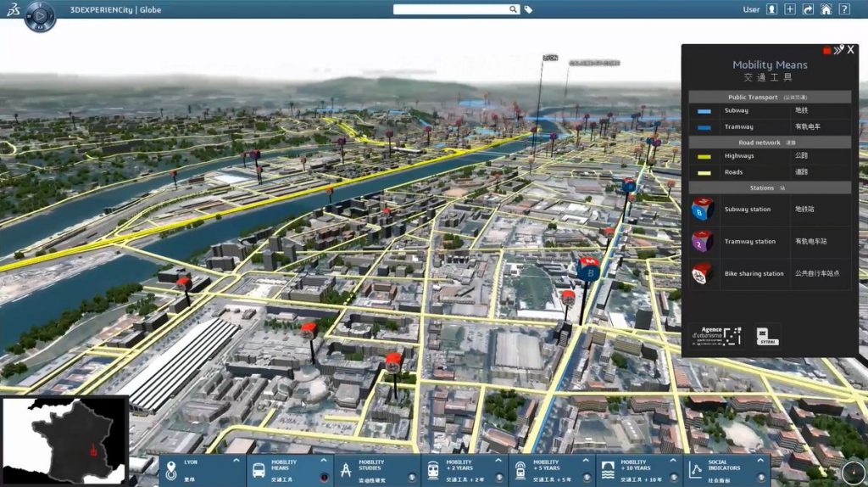The width and height of the screenshot is (868, 487).
Task: Toggle the Social Indicators layer
Action: pos(761,478)
